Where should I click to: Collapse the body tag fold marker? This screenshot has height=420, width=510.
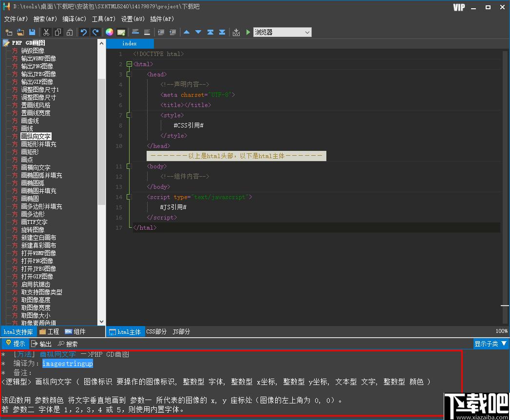tap(129, 166)
